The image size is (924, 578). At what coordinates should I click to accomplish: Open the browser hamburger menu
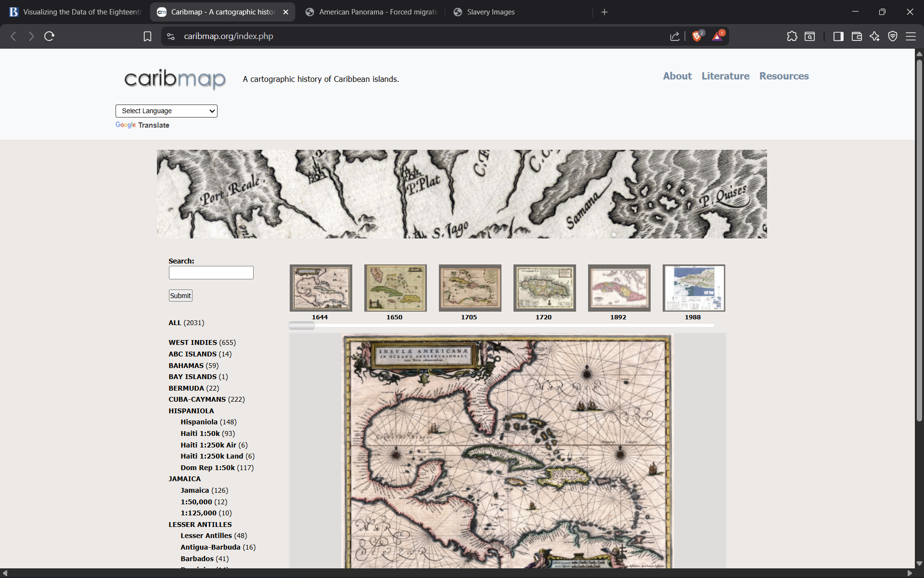point(911,36)
